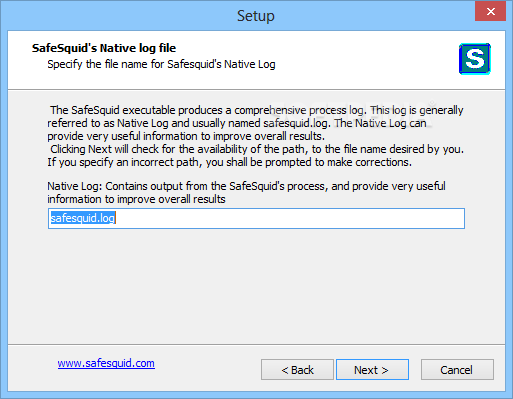Image resolution: width=513 pixels, height=399 pixels.
Task: Open the www.safesquid.com link
Action: tap(106, 363)
